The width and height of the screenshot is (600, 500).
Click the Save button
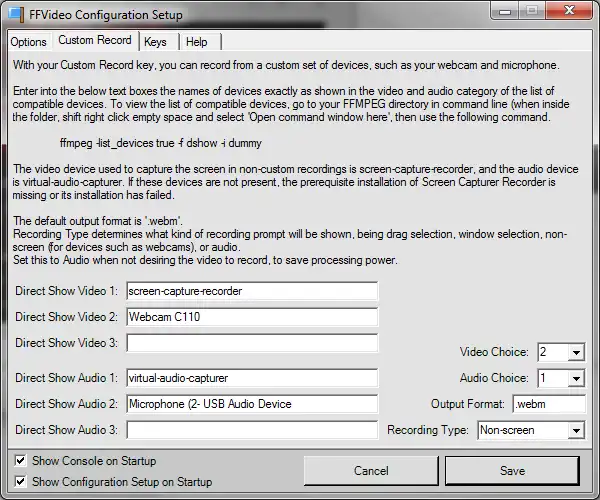512,471
